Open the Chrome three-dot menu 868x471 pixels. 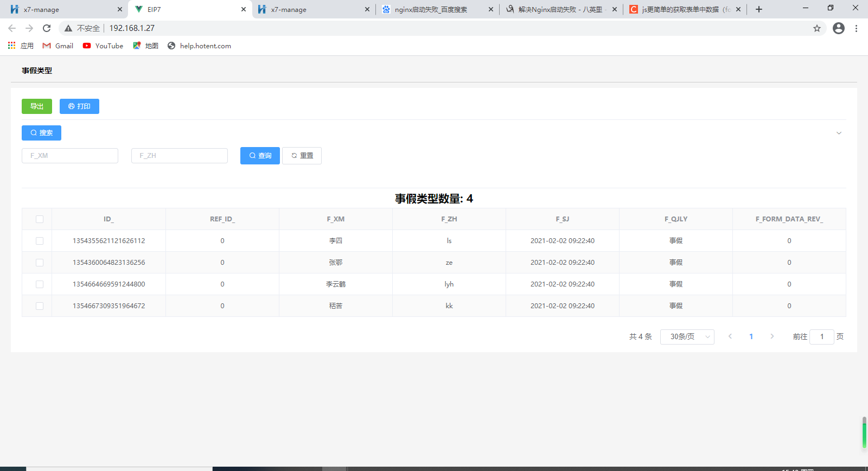[856, 28]
